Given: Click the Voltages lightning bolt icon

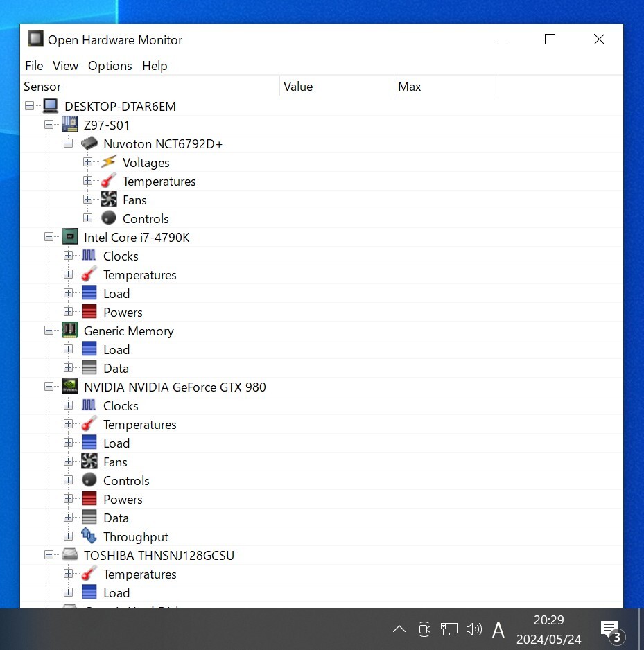Looking at the screenshot, I should coord(109,161).
